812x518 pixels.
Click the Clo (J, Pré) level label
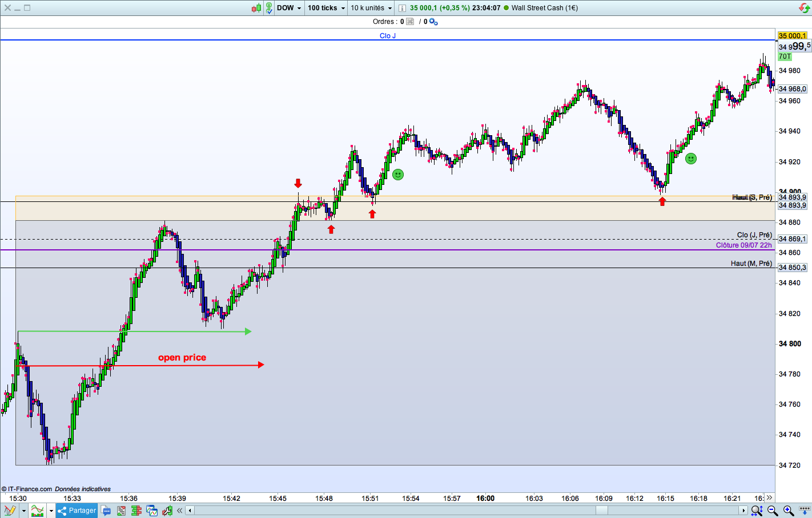click(754, 235)
